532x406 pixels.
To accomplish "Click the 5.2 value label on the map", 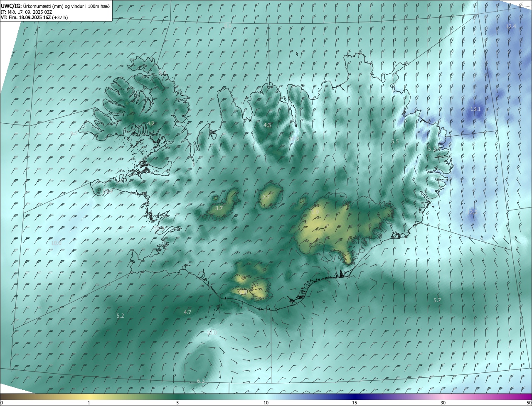I will pyautogui.click(x=120, y=316).
